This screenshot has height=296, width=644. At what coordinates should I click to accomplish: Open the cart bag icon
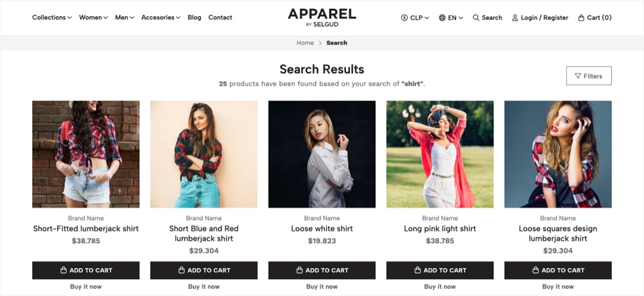pos(581,17)
